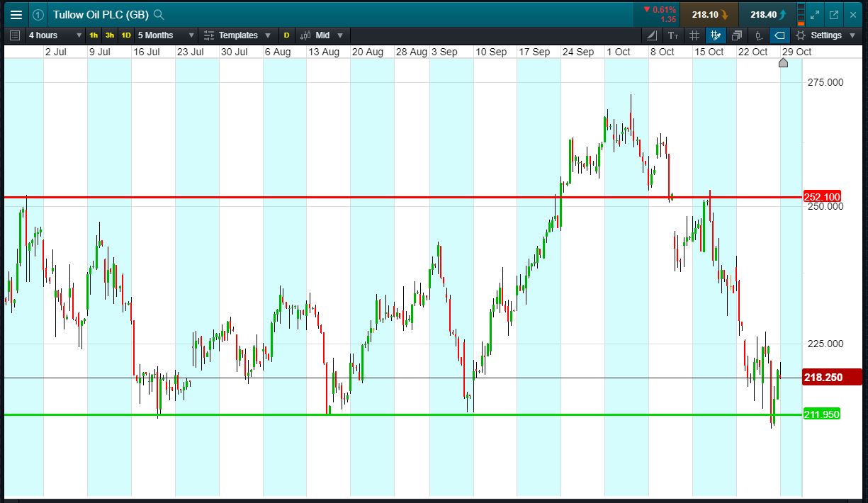868x503 pixels.
Task: Maximize the chart with the expand arrows icon
Action: point(815,14)
